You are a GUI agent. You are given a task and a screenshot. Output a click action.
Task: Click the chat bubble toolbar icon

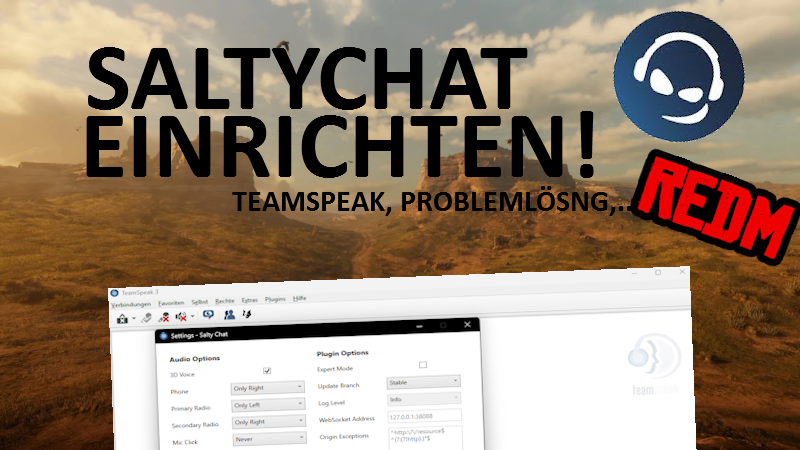(x=208, y=315)
